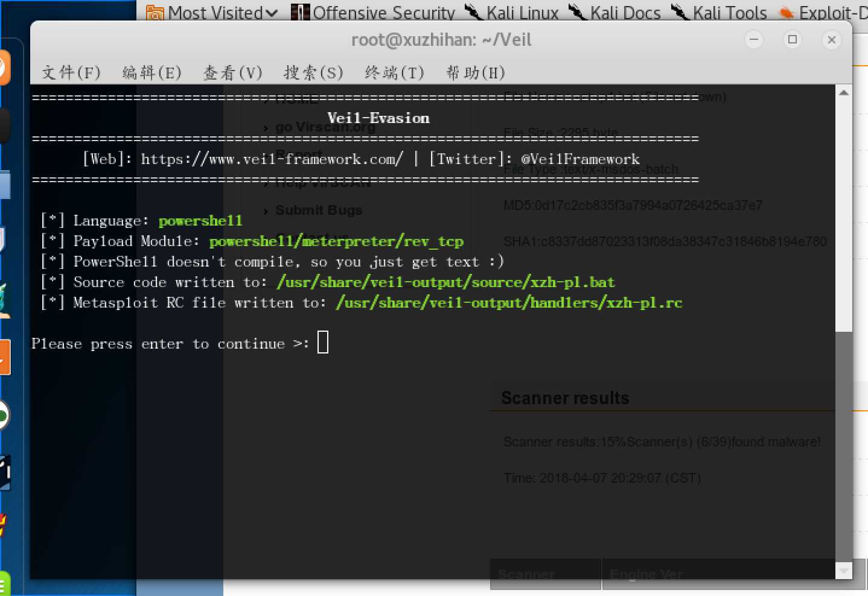This screenshot has width=868, height=596.
Task: Click the xzh-pl.rc handler path text
Action: pos(509,303)
